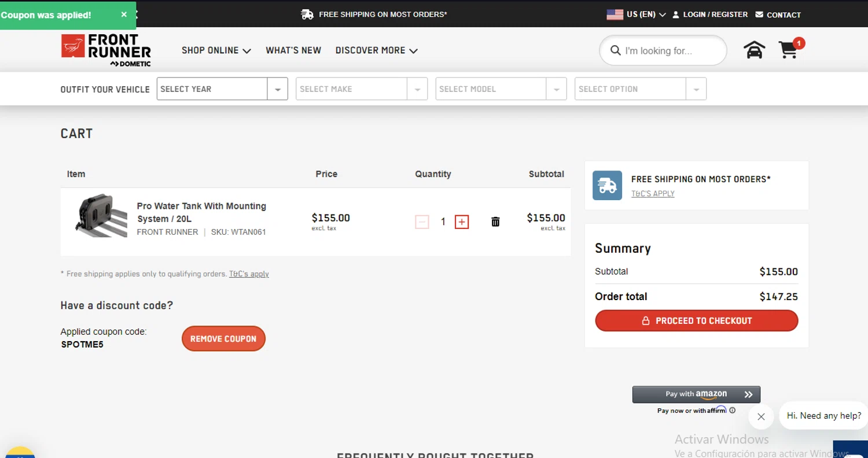Screen dimensions: 868x458
Task: Decrease quantity with the minus button
Action: click(422, 221)
